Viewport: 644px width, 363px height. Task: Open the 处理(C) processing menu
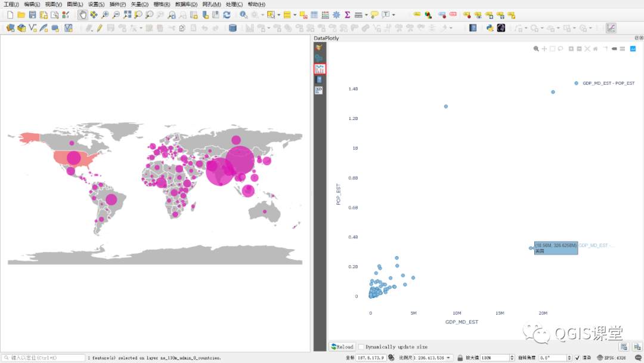(x=234, y=4)
